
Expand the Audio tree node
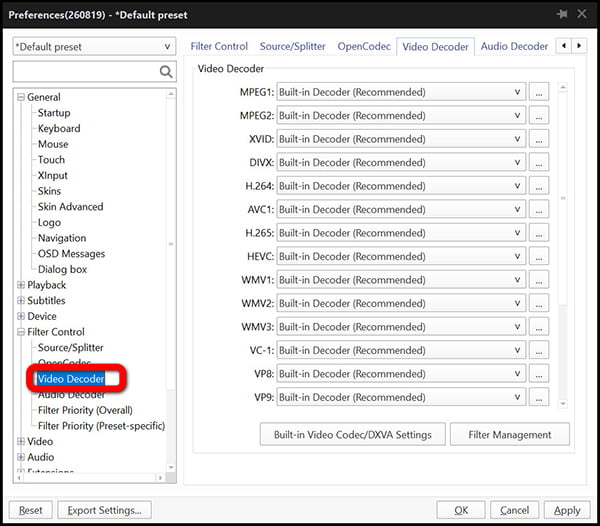(21, 457)
